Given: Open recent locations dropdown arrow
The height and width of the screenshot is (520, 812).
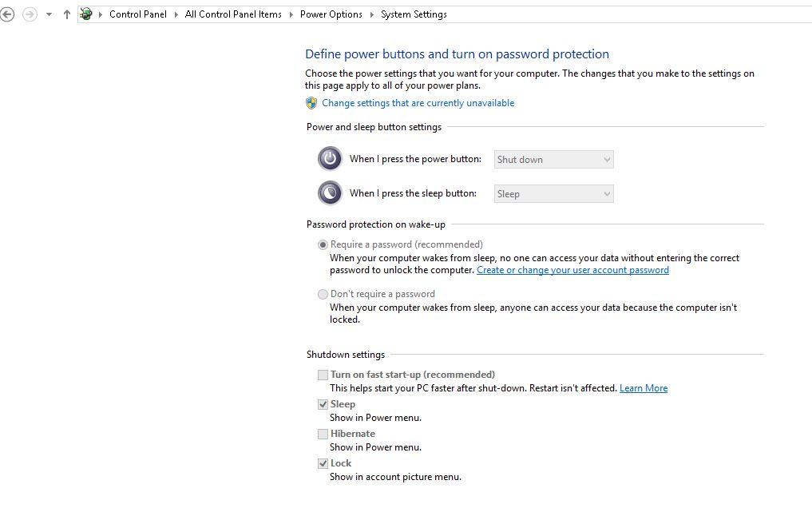Looking at the screenshot, I should point(49,14).
